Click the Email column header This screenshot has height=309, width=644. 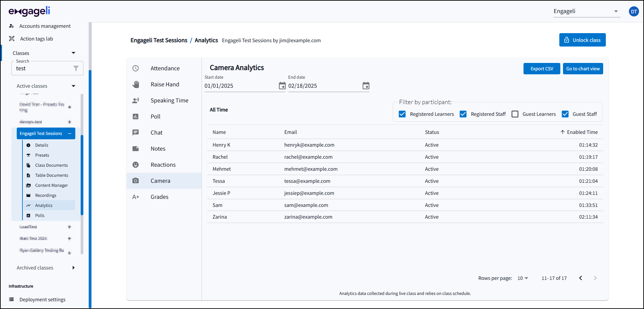click(x=291, y=132)
